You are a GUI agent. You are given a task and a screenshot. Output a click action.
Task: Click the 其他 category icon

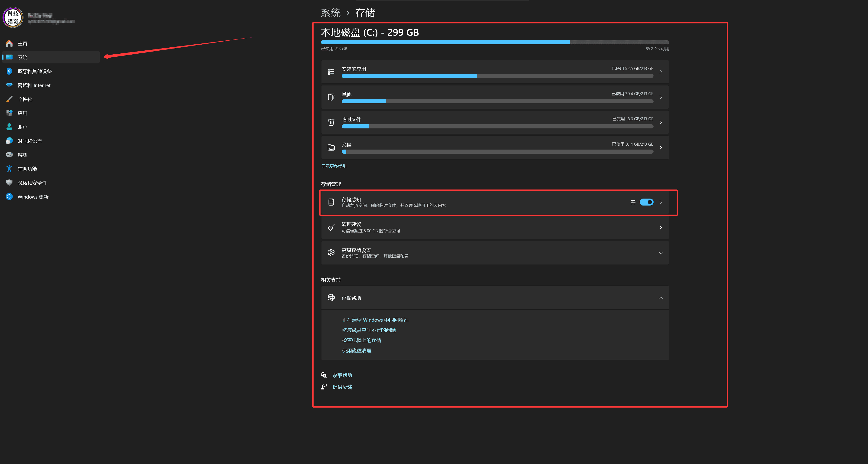pos(331,97)
